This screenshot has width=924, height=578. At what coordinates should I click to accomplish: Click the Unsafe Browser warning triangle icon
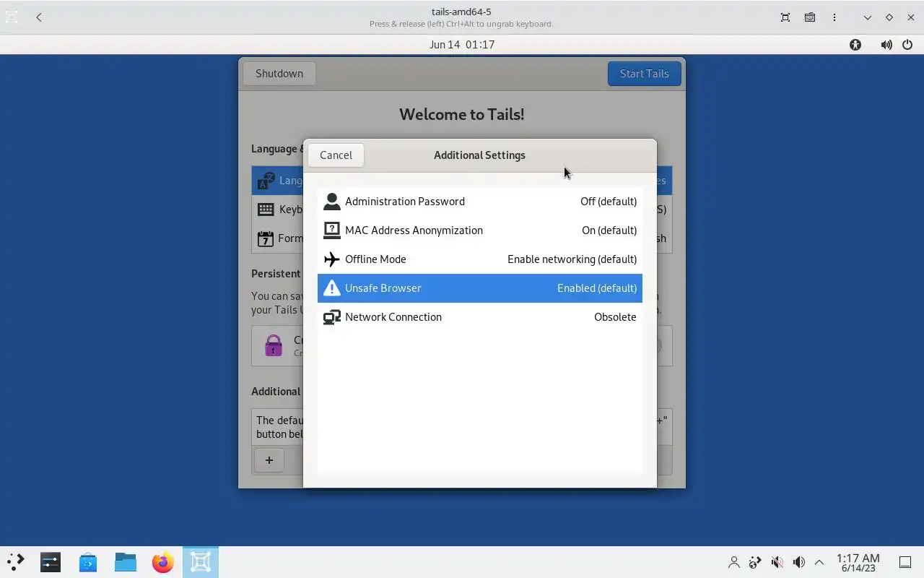click(331, 288)
